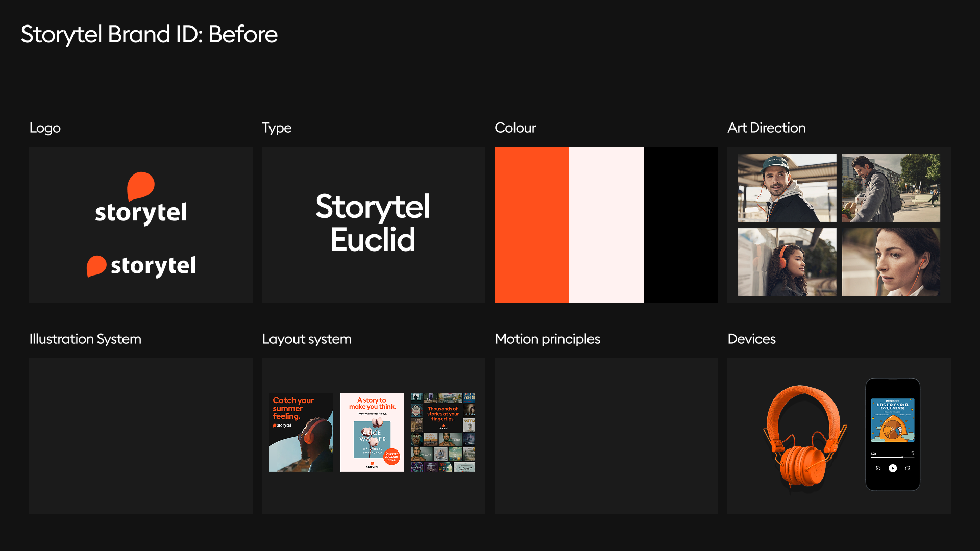
Task: Select the black colour swatch
Action: 680,225
